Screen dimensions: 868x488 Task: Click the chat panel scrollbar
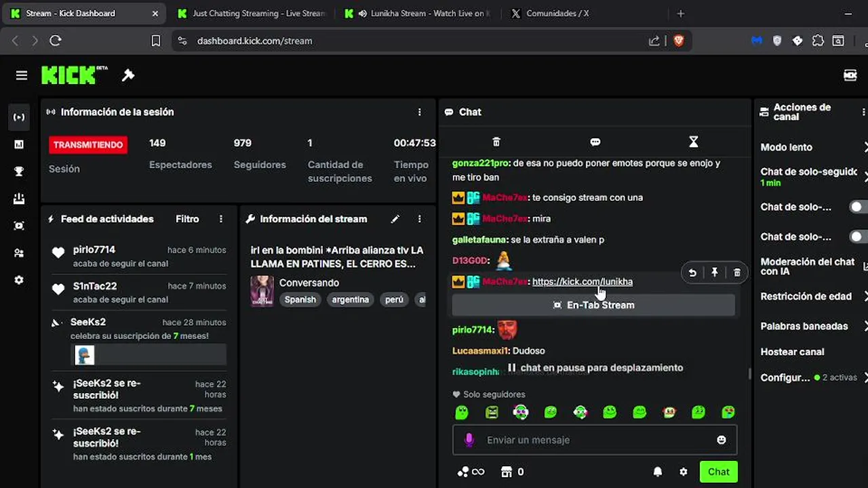pyautogui.click(x=749, y=374)
